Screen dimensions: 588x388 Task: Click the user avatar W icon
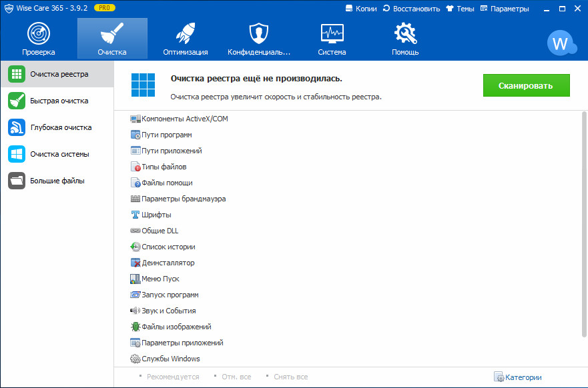point(561,43)
